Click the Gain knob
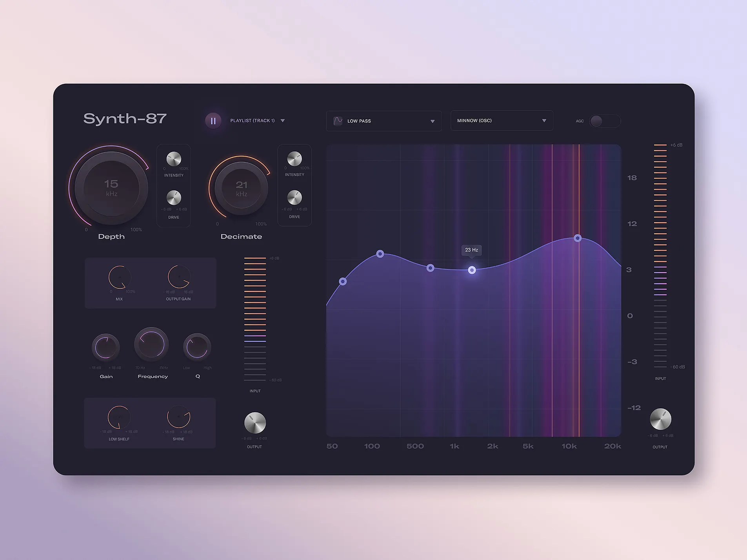 [x=106, y=347]
